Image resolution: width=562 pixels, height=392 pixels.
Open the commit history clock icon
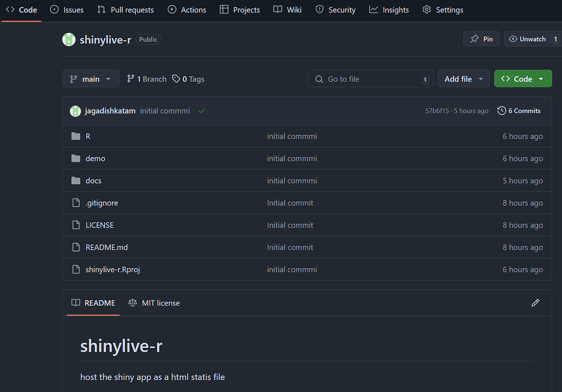[x=501, y=110]
